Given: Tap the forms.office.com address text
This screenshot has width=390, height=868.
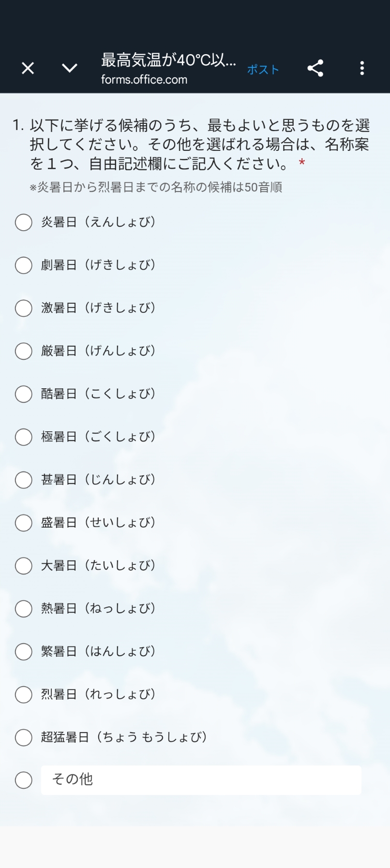Looking at the screenshot, I should coord(144,80).
